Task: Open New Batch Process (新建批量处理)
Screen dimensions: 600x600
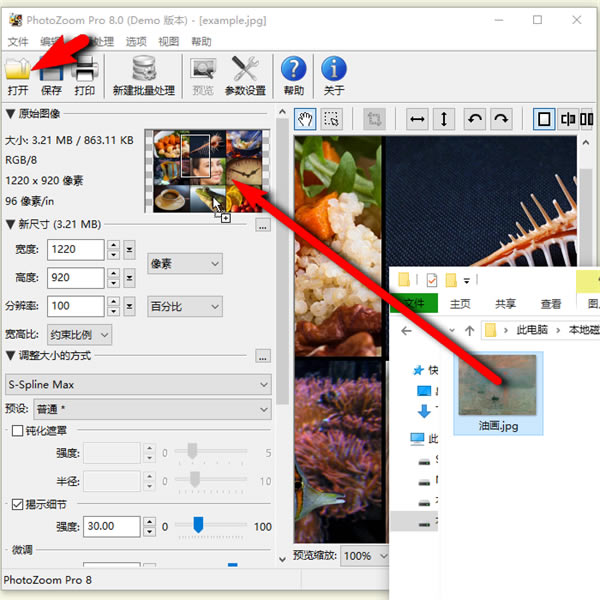Action: (143, 77)
